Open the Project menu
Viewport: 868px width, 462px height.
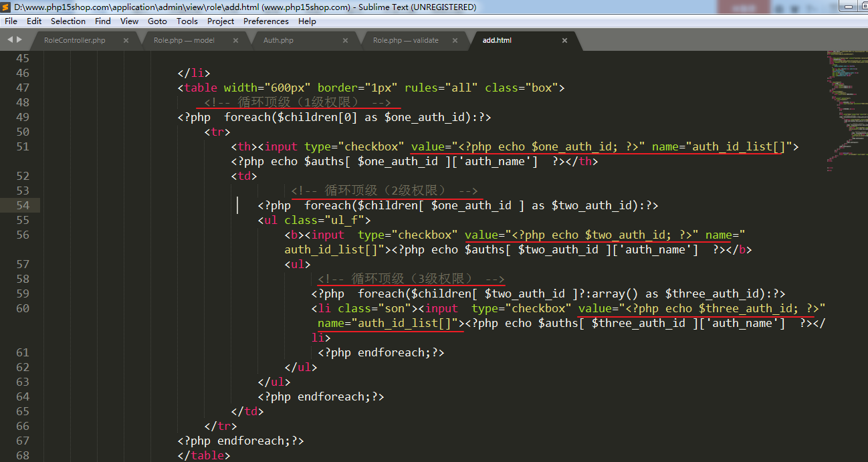pos(221,21)
